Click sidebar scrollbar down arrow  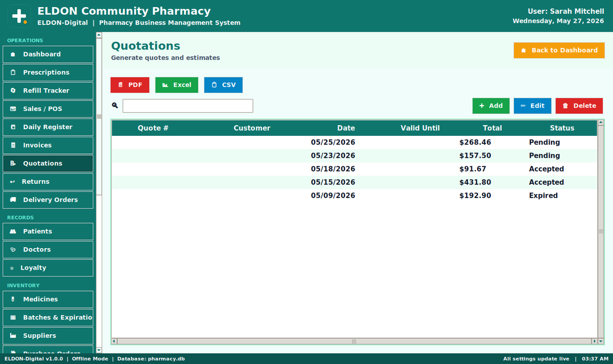[x=99, y=350]
